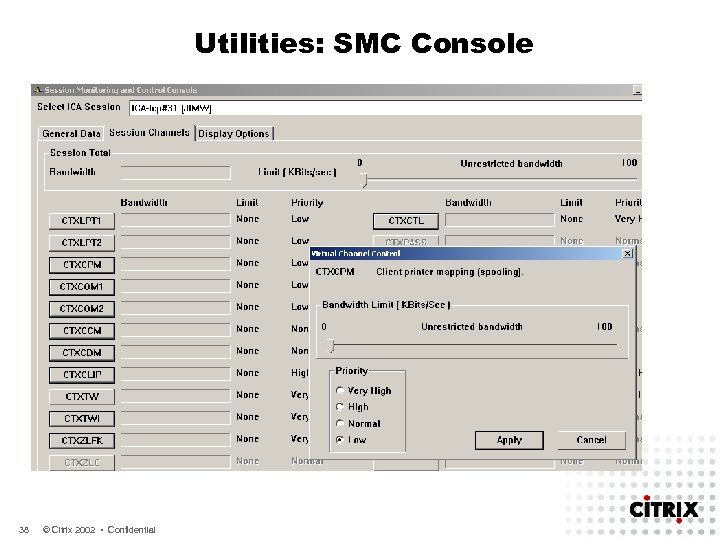Image resolution: width=720 pixels, height=540 pixels.
Task: Click Apply in Virtual Channel Control
Action: 509,440
